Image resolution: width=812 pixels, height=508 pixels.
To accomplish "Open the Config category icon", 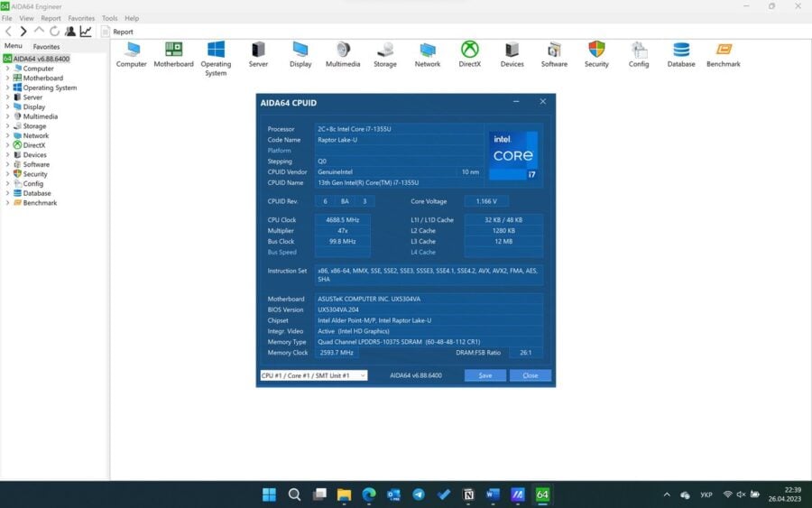I will pos(639,54).
